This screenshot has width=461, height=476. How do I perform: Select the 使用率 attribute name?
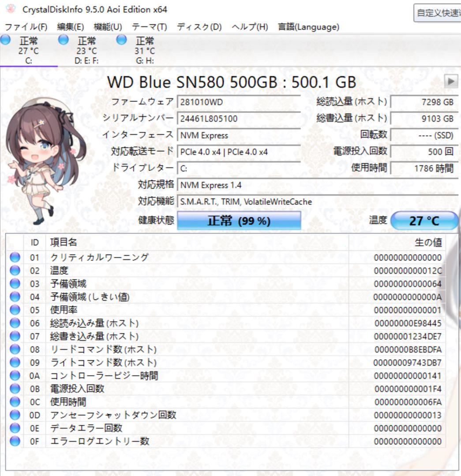[x=64, y=310]
